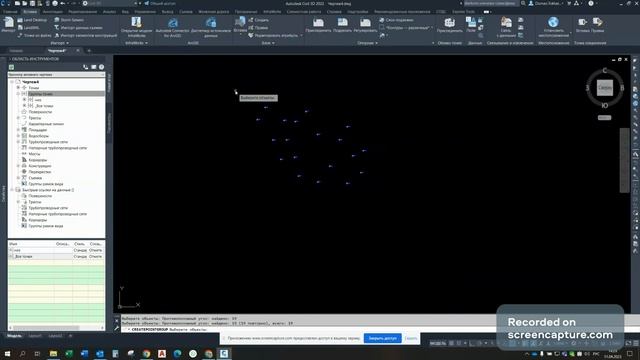The width and height of the screenshot is (640, 360).
Task: Click the Land Desktop import icon
Action: click(20, 20)
